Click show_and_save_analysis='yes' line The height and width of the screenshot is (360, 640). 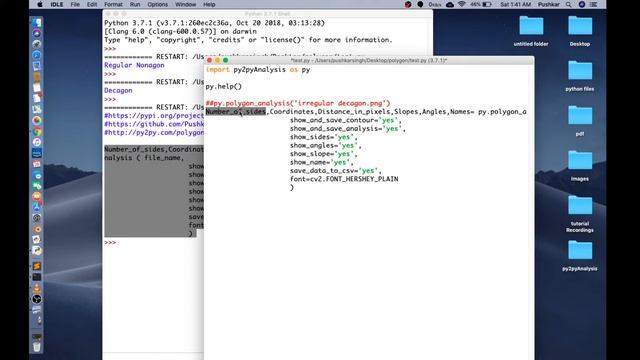pyautogui.click(x=348, y=129)
